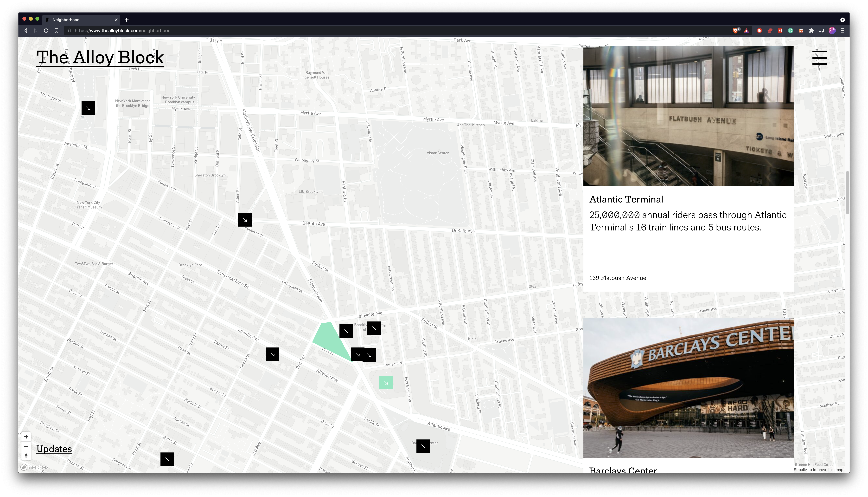This screenshot has width=868, height=497.
Task: Click marker over the Brooklyn Academy label
Action: pyautogui.click(x=374, y=328)
